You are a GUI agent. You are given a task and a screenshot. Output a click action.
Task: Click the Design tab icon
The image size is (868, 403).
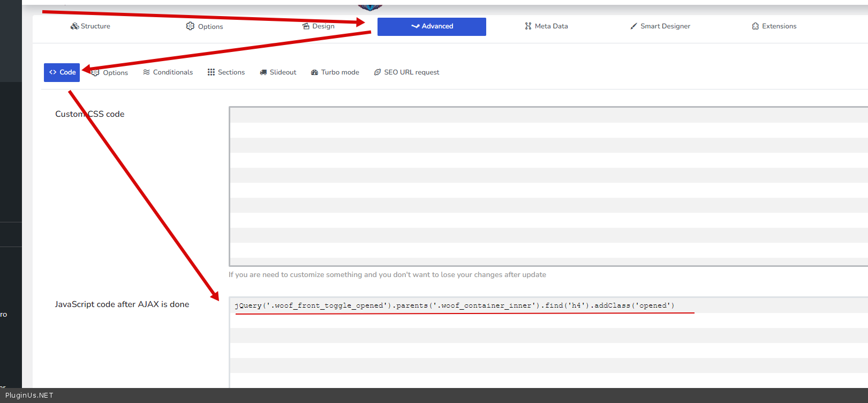[x=306, y=26]
